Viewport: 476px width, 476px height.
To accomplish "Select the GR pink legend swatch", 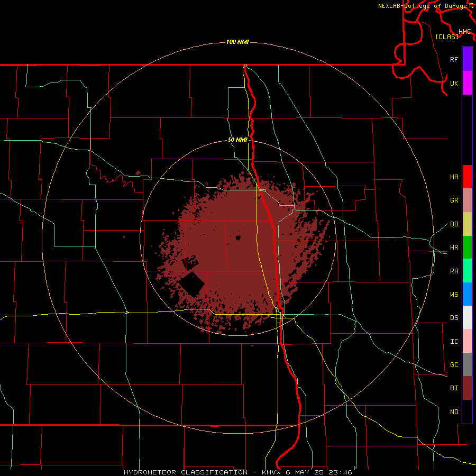I will coord(467,200).
